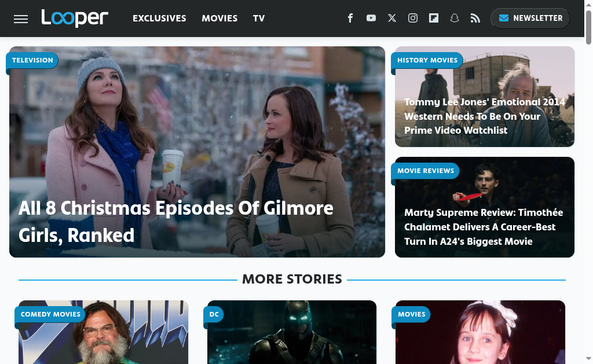Go to Looper's Instagram icon
Screen dimensions: 593x364
(413, 18)
